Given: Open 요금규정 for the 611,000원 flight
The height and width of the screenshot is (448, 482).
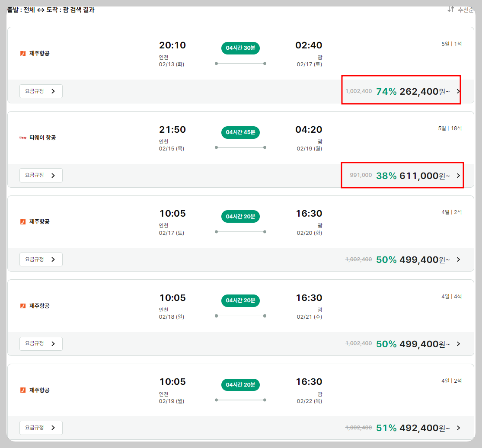Looking at the screenshot, I should [x=41, y=175].
